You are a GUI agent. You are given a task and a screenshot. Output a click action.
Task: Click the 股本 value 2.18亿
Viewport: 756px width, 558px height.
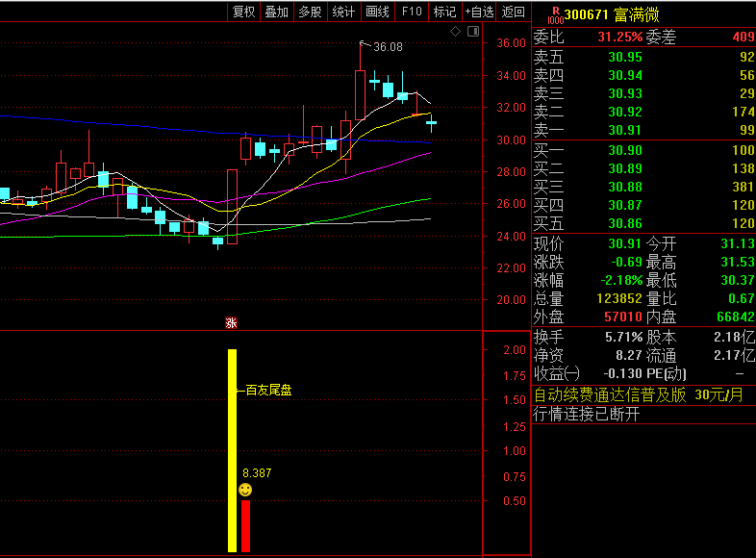[734, 337]
